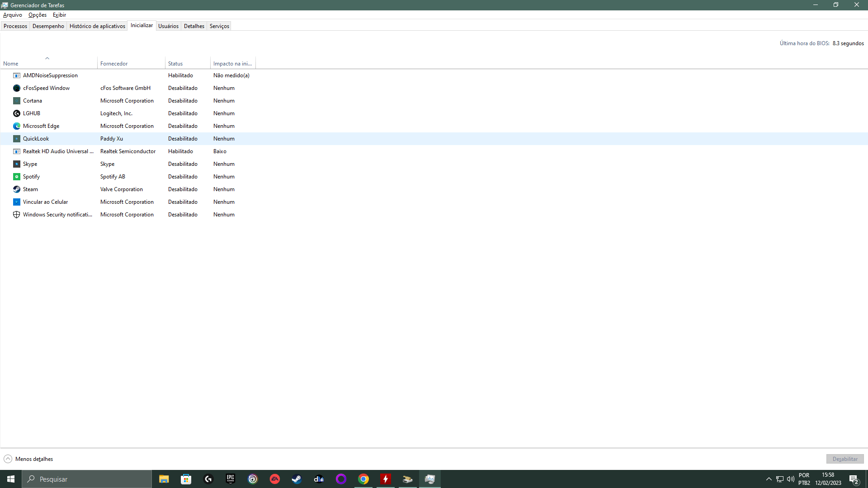Open the volume control in system tray

coord(791,479)
